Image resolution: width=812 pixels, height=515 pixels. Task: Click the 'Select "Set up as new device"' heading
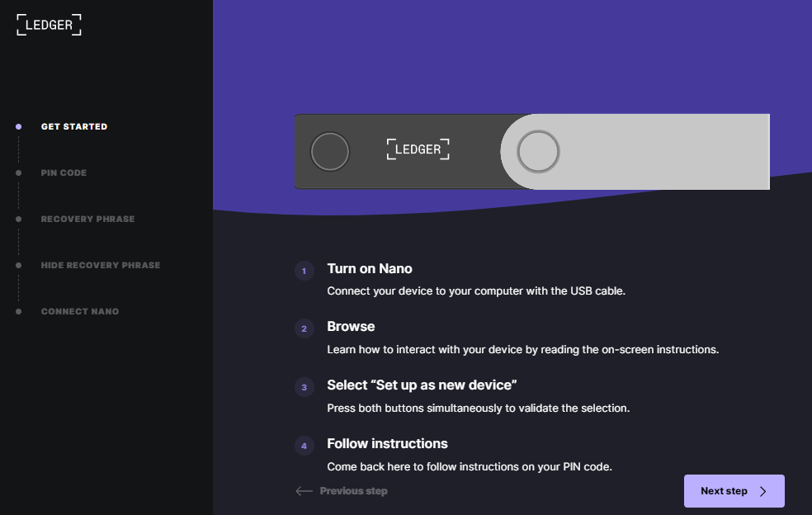[x=422, y=385]
